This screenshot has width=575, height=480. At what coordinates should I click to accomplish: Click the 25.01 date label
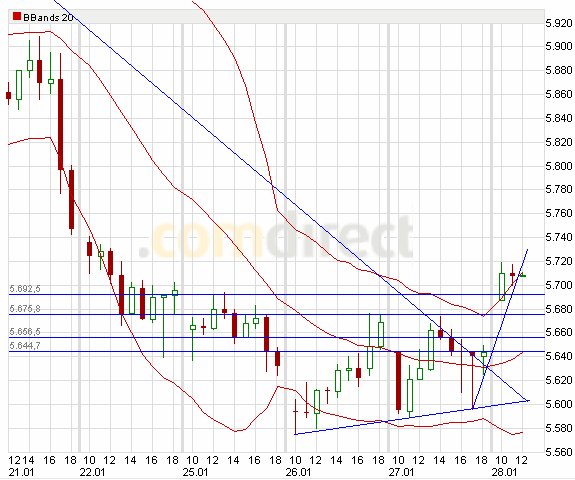click(195, 472)
